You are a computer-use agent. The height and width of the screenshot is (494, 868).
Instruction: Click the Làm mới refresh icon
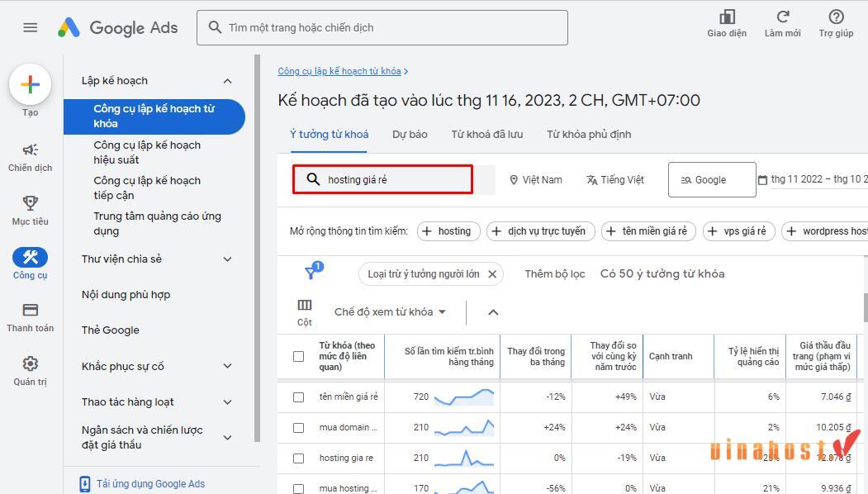(781, 19)
